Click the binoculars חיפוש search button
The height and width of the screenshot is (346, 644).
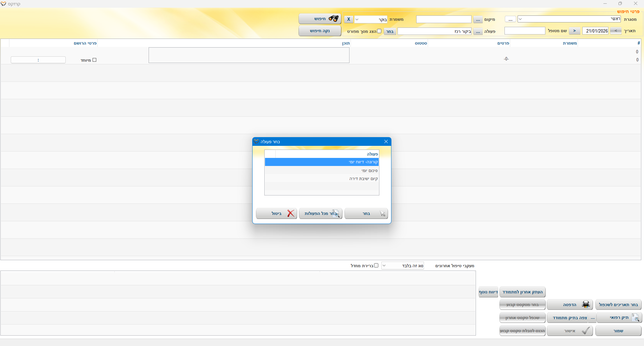coord(320,19)
